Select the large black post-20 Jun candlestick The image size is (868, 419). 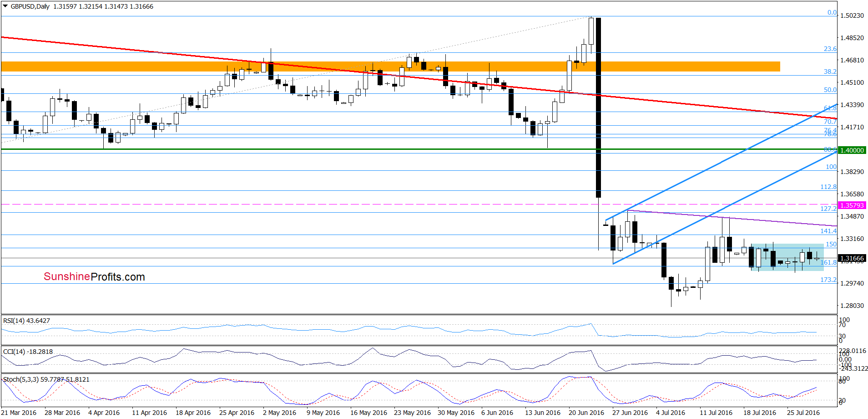pyautogui.click(x=598, y=107)
